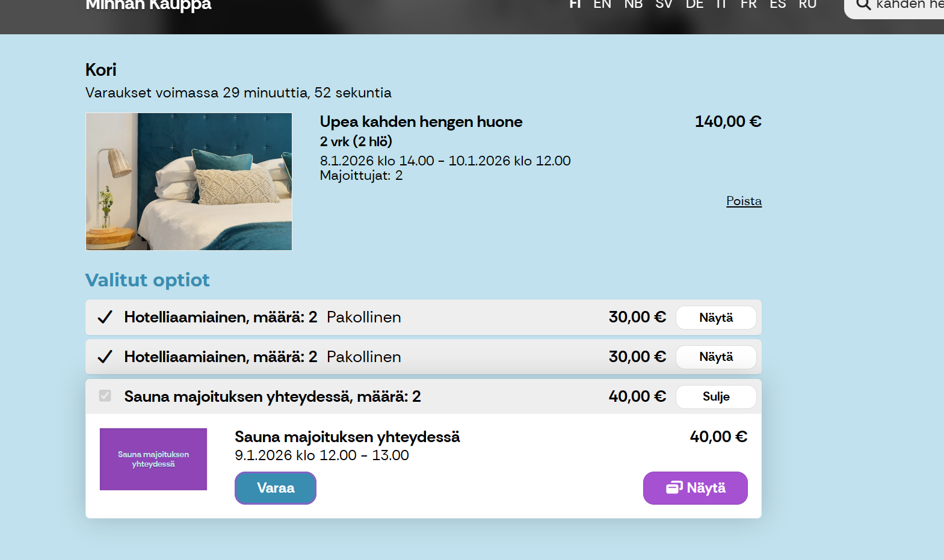
Task: Click the cards icon on purple Näytä button
Action: point(674,487)
